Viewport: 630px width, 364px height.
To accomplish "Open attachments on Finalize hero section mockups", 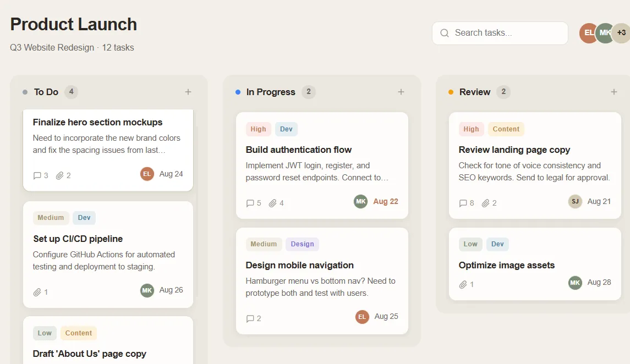I will tap(63, 175).
